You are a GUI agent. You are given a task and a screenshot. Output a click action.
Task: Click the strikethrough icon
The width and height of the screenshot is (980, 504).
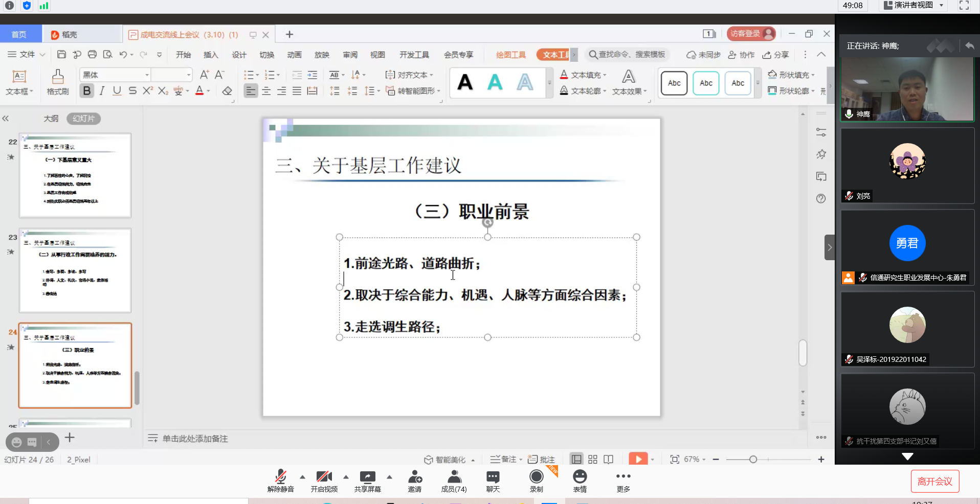point(132,90)
